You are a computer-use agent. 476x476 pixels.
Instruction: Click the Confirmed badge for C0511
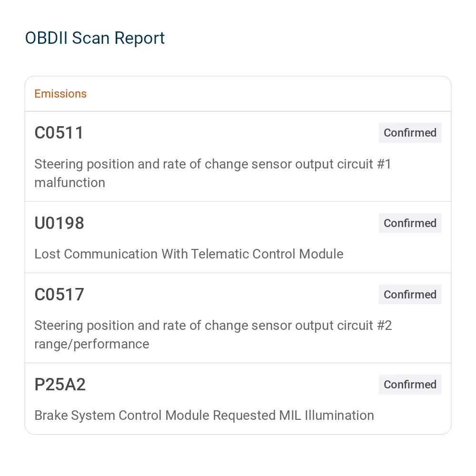coord(410,133)
